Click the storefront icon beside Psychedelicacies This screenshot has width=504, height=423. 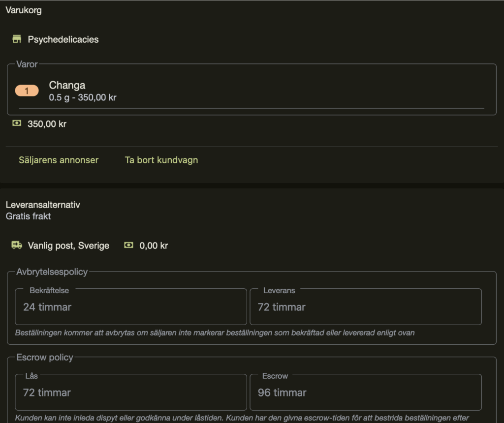click(17, 39)
